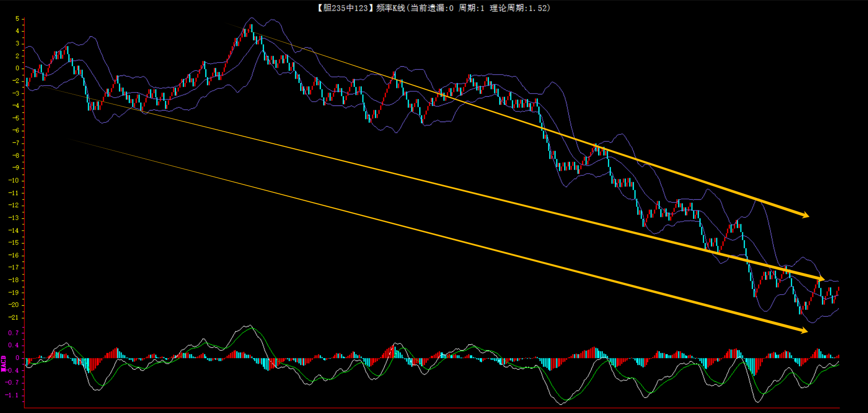Click the 3 label on price axis
This screenshot has width=868, height=413.
click(17, 43)
